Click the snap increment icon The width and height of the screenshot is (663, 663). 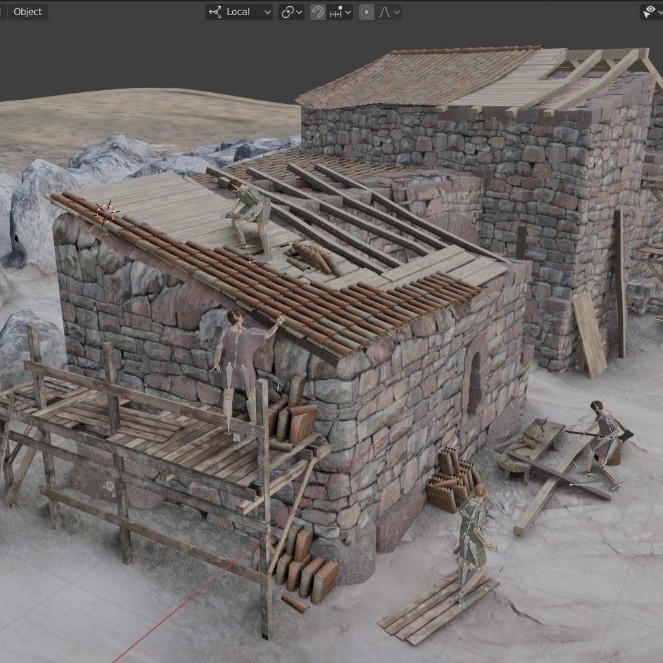(x=336, y=12)
